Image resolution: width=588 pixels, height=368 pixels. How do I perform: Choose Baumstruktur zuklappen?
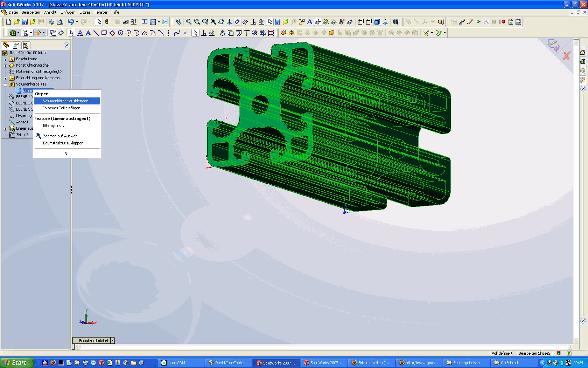pyautogui.click(x=67, y=143)
